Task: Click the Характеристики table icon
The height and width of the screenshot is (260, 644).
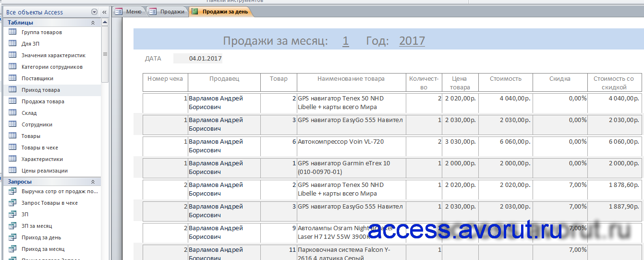Action: click(x=12, y=159)
